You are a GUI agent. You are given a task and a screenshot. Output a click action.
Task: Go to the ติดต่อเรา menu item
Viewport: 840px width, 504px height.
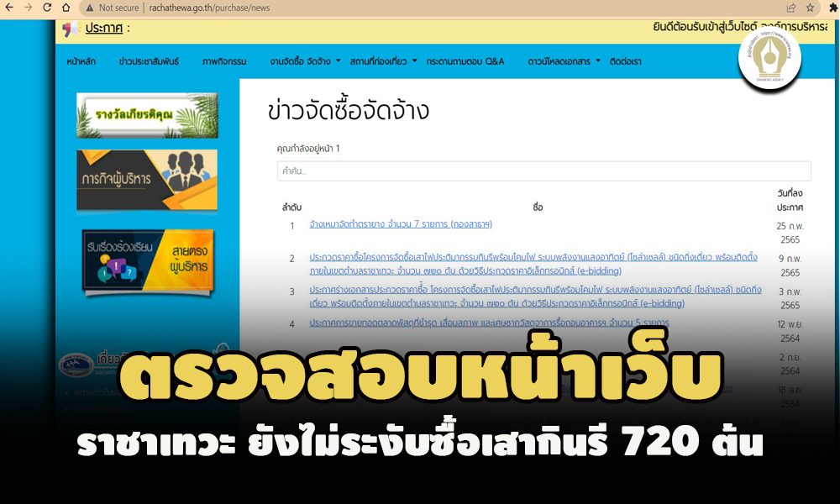point(626,62)
